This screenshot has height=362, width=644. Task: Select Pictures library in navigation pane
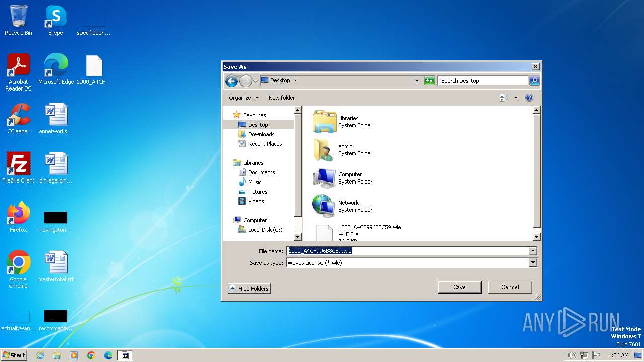pyautogui.click(x=258, y=192)
